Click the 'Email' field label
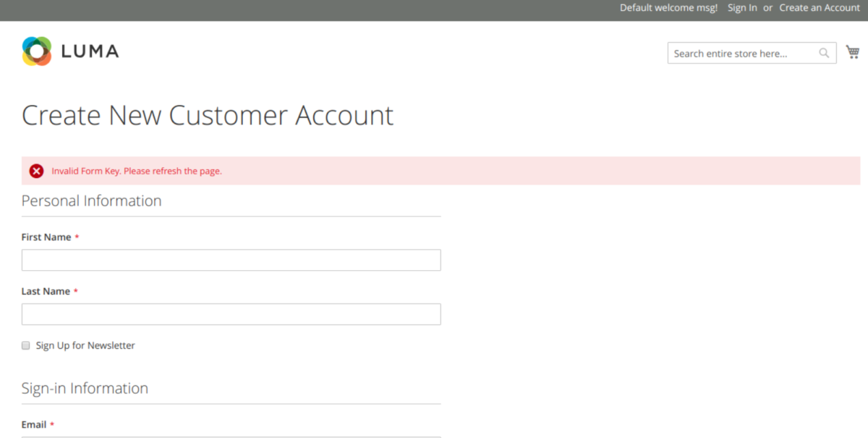868x438 pixels. tap(34, 424)
